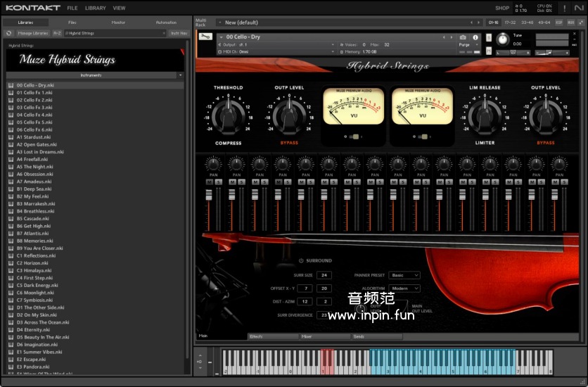Click the Instr Nav button

point(179,33)
